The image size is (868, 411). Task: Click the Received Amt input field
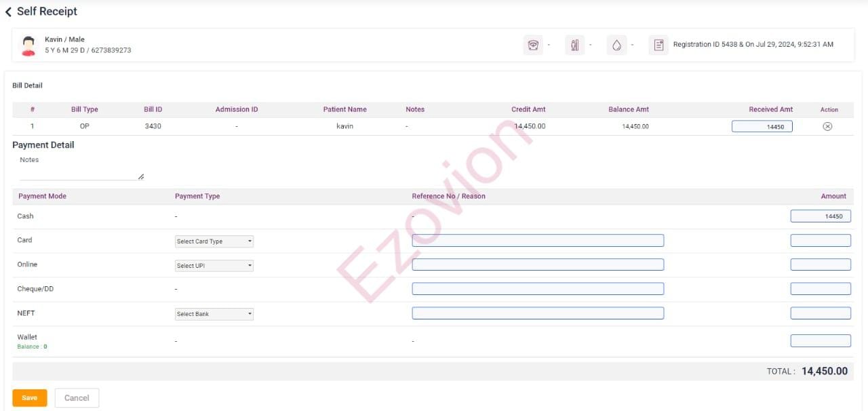pyautogui.click(x=762, y=127)
